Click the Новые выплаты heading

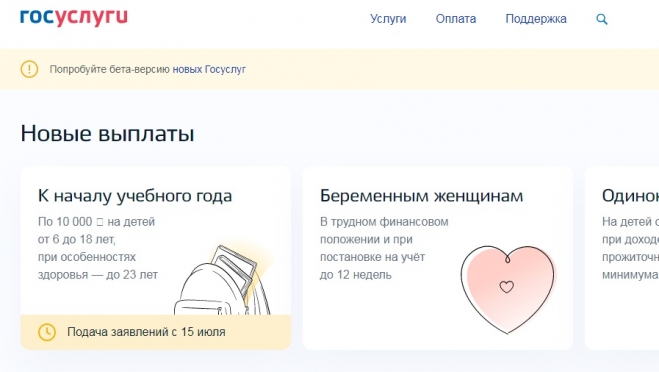click(107, 134)
